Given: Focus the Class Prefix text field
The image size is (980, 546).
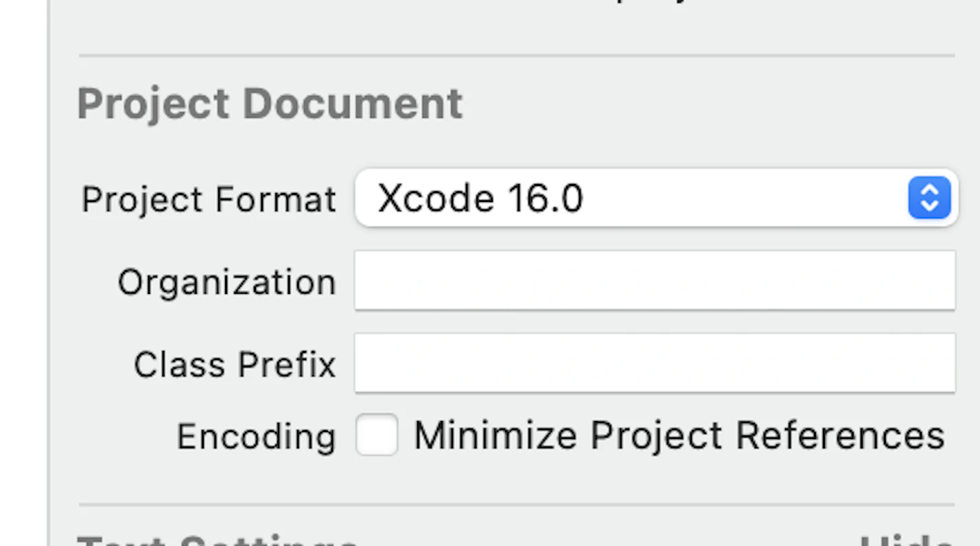Looking at the screenshot, I should [654, 363].
